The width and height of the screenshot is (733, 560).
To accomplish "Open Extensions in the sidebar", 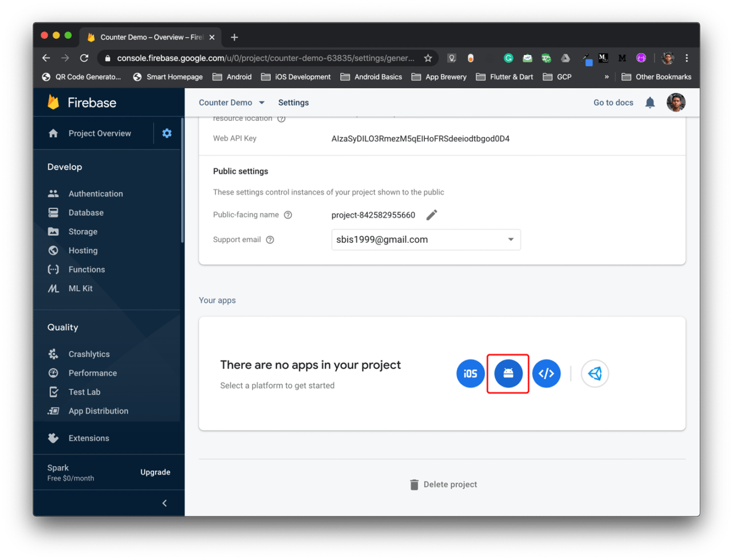I will pyautogui.click(x=89, y=438).
